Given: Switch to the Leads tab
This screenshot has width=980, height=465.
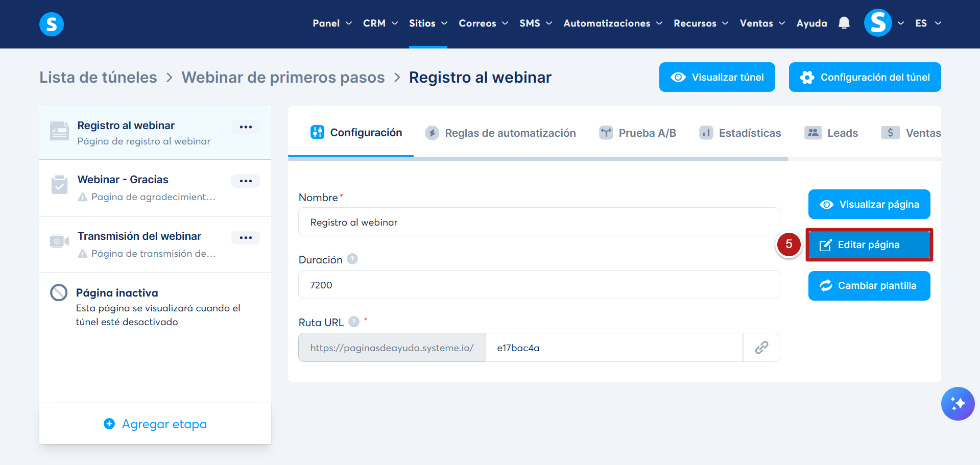Looking at the screenshot, I should point(831,133).
